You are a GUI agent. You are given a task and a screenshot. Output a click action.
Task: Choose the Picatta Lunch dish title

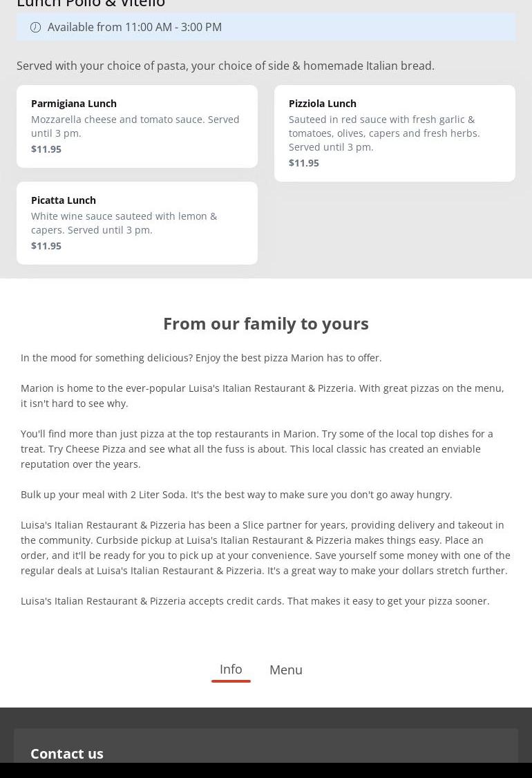(64, 200)
